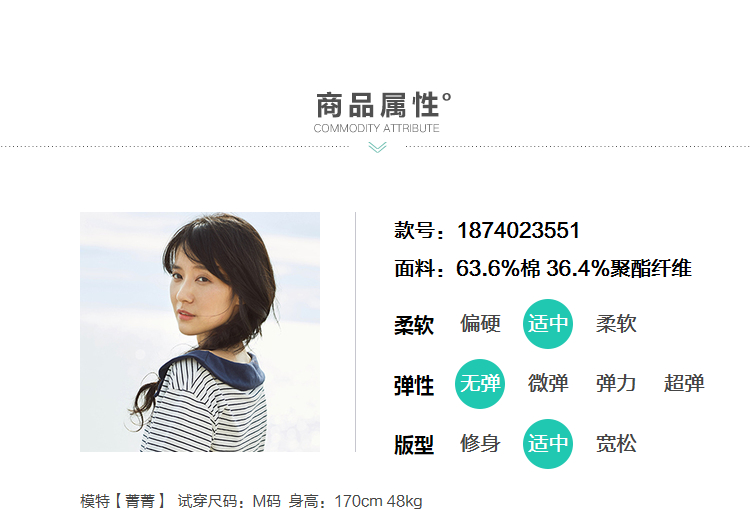Select 适中 in the 版型 row

(548, 444)
